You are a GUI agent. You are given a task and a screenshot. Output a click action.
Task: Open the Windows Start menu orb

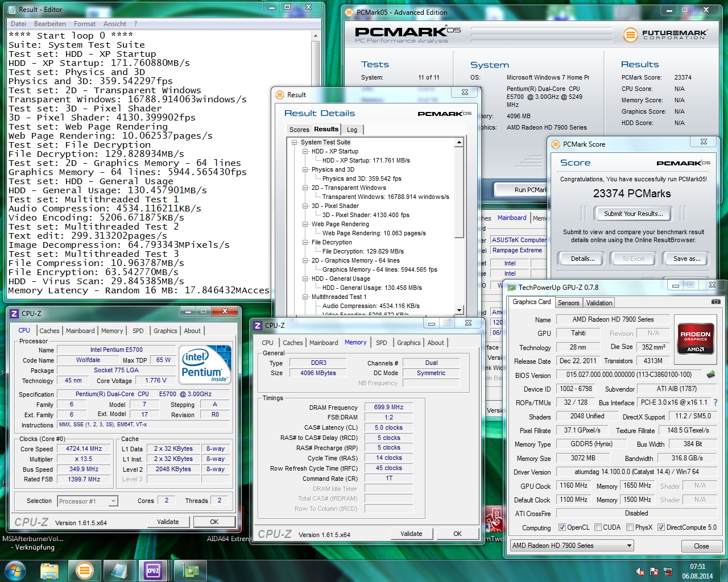[14, 570]
